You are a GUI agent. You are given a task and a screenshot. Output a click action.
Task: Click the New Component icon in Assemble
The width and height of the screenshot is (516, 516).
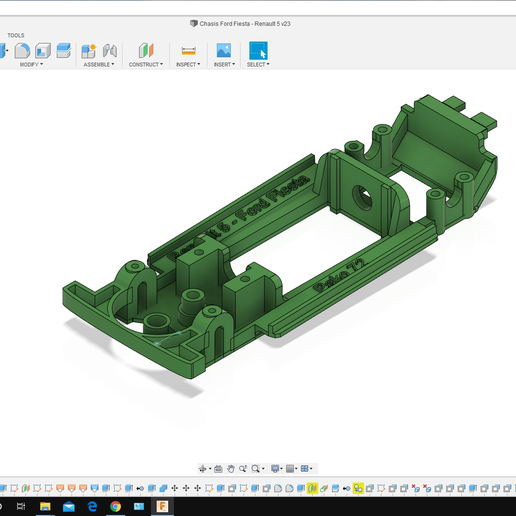pyautogui.click(x=89, y=51)
